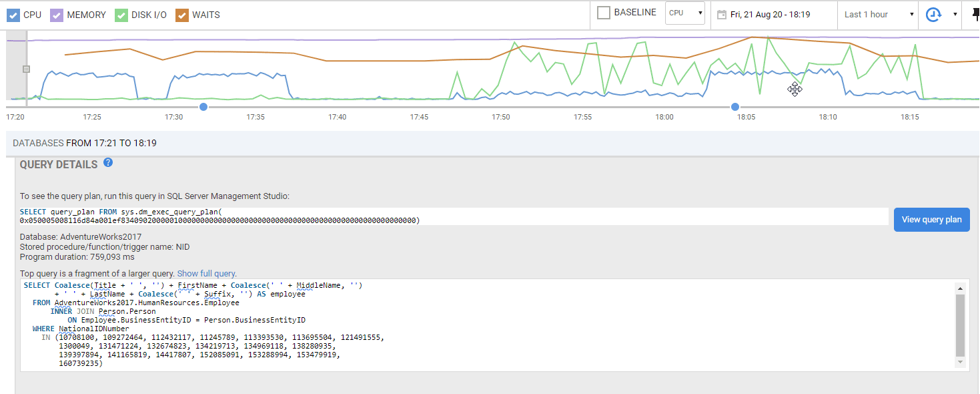Toggle the MEMORY metric checkbox
The width and height of the screenshot is (980, 394).
tap(57, 15)
